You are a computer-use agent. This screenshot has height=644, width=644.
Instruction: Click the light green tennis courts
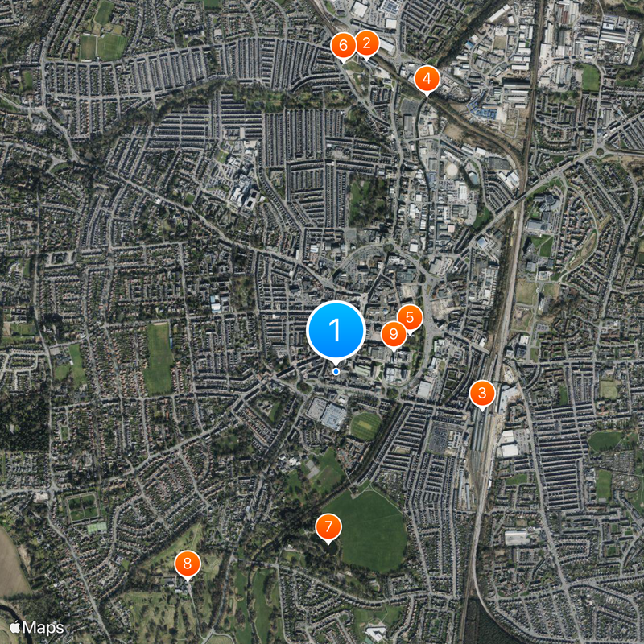click(97, 528)
